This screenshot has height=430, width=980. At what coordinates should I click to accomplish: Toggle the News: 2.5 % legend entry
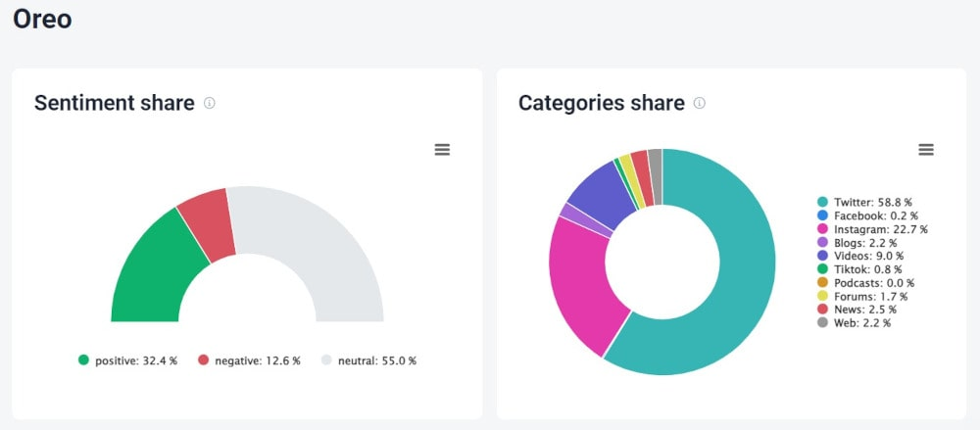(x=857, y=310)
